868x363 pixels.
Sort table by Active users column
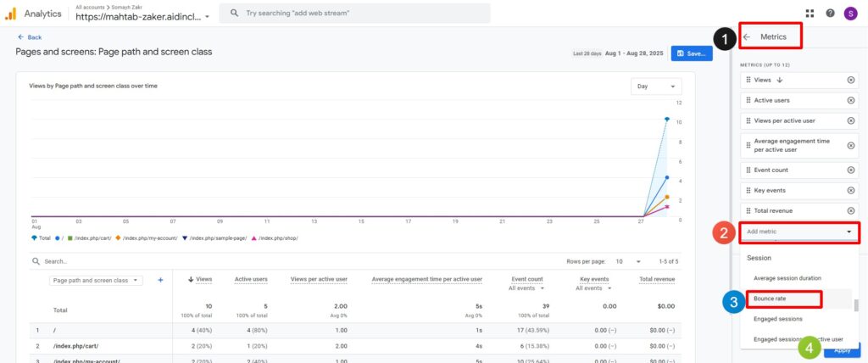[x=251, y=279]
